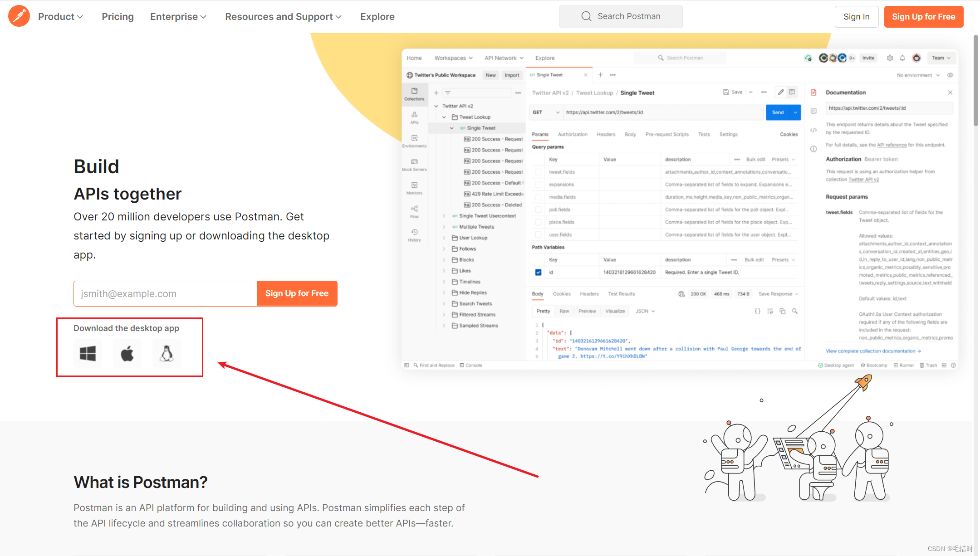Click the settings gear in the app preview header
This screenshot has height=556, width=980.
tap(890, 58)
